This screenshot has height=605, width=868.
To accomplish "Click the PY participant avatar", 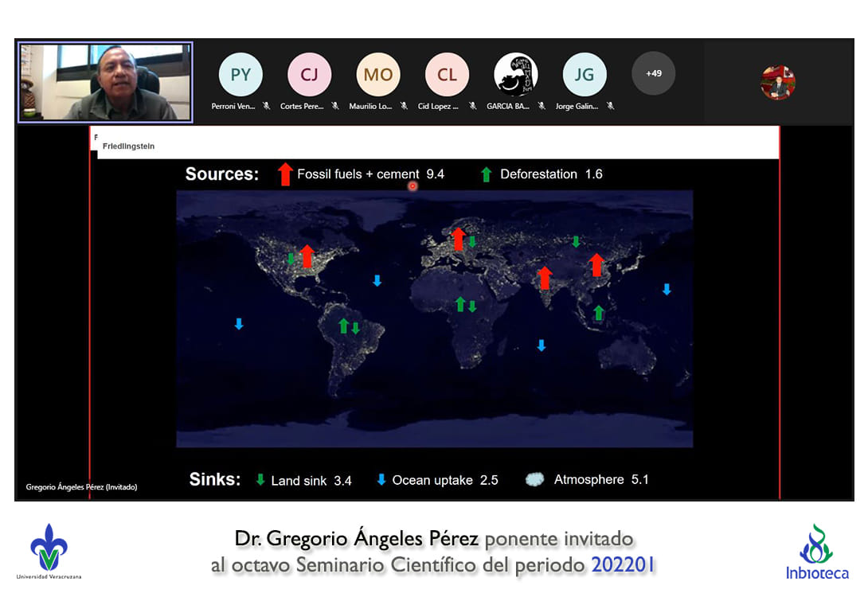I will point(240,75).
